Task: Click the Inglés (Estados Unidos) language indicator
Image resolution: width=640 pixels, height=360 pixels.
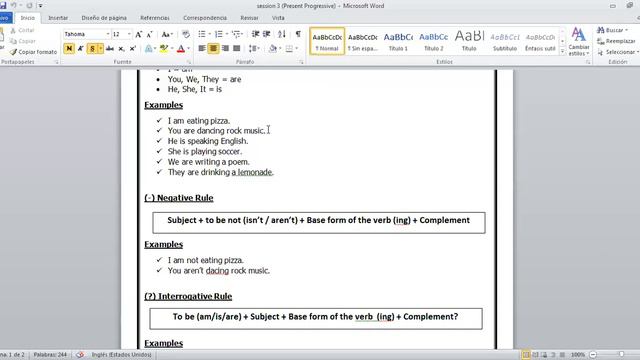Action: point(121,355)
